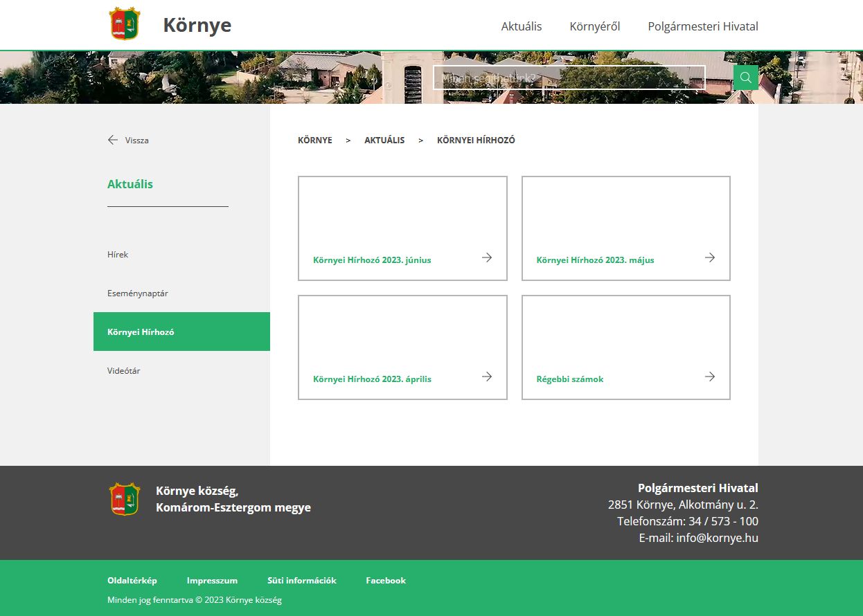Open Impresszum in the footer
The height and width of the screenshot is (616, 863).
point(212,580)
